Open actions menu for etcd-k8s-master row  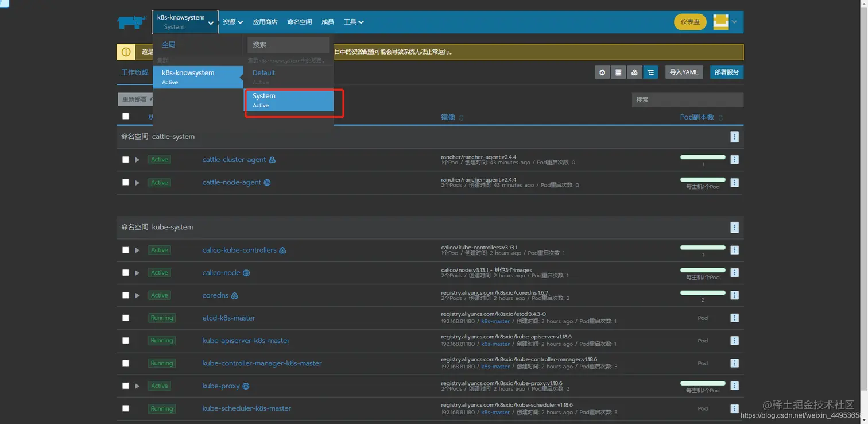pyautogui.click(x=734, y=318)
